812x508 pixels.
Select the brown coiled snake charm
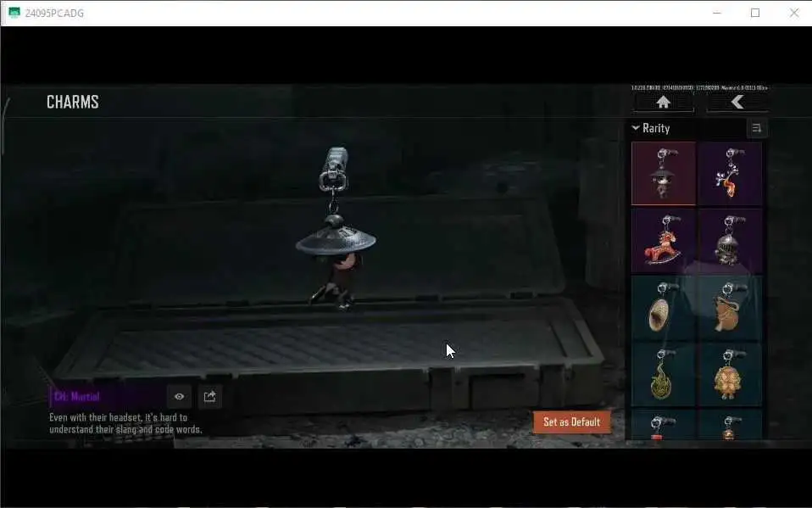[730, 308]
